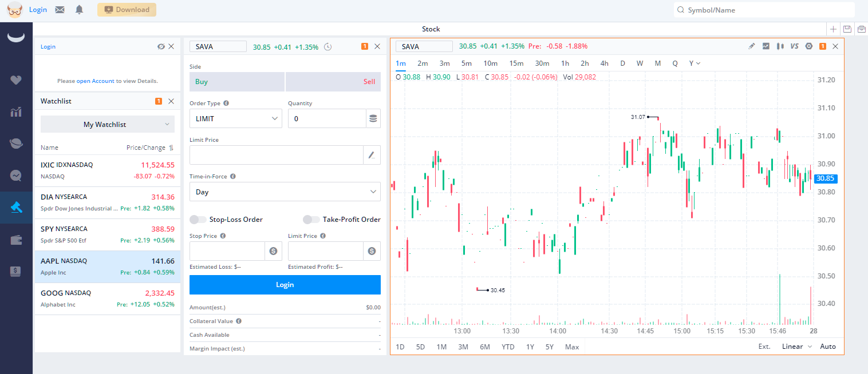
Task: Select the chart drawing pencil tool
Action: click(x=752, y=46)
